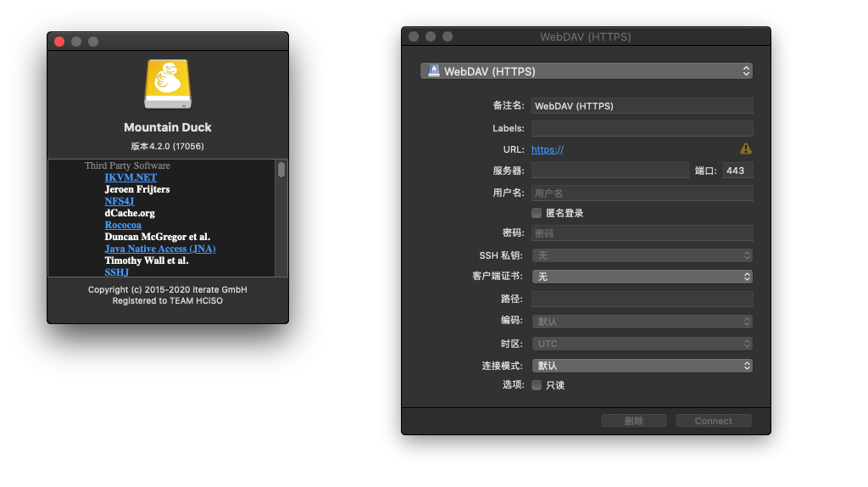Click the 用户名 input field
The image size is (868, 487).
point(643,193)
